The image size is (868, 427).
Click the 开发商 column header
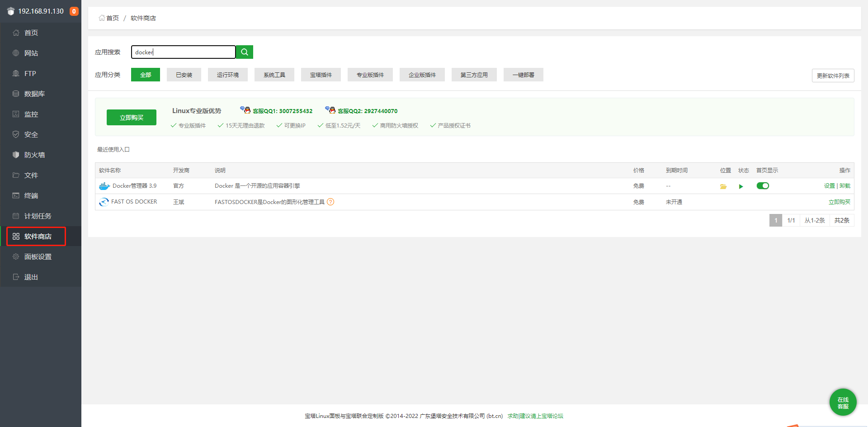point(181,171)
